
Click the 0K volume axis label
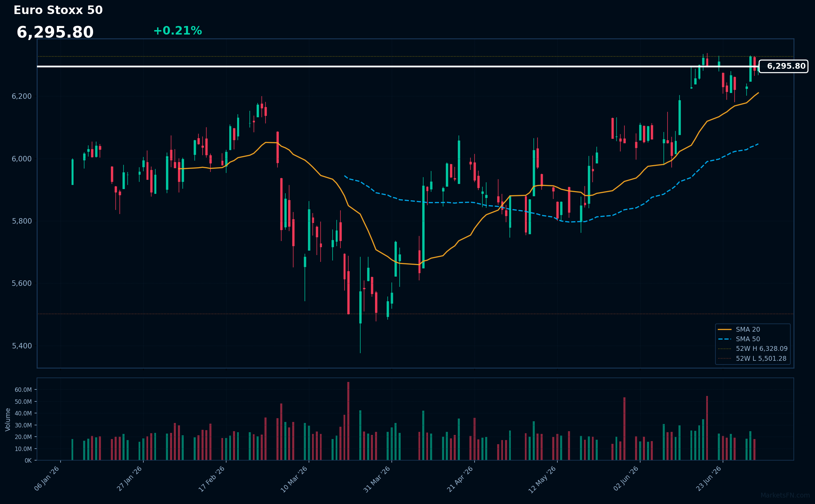tap(28, 461)
